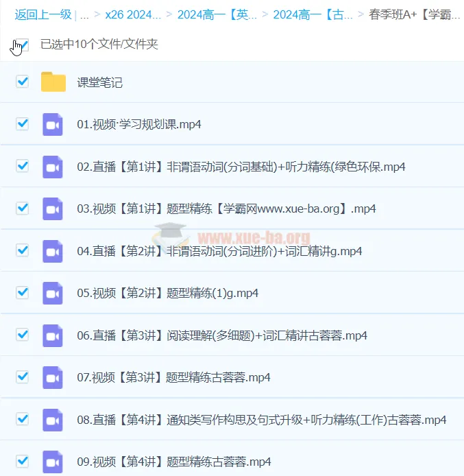Click the 已选中10个文件/文件夹 status text

(99, 45)
